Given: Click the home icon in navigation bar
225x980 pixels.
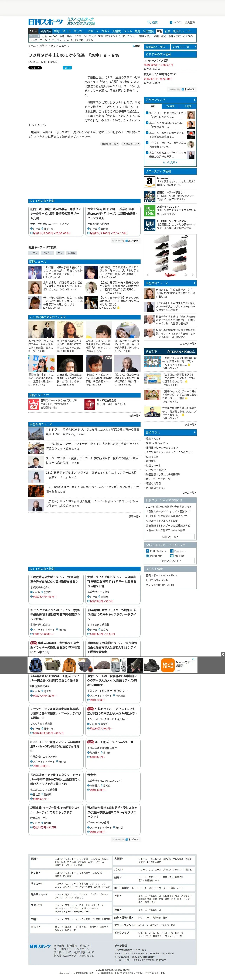Looking at the screenshot, I should (33, 31).
